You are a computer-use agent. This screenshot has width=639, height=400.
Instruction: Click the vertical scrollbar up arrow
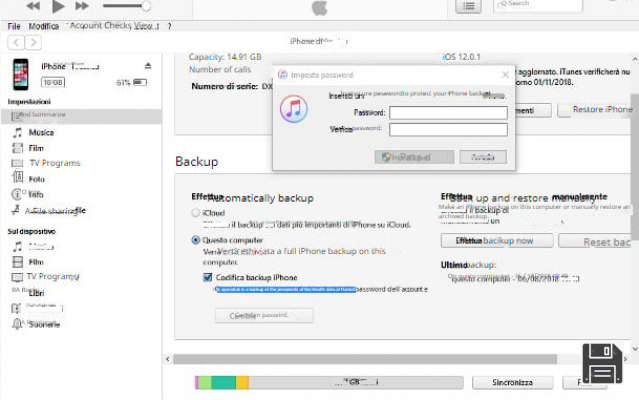click(635, 59)
